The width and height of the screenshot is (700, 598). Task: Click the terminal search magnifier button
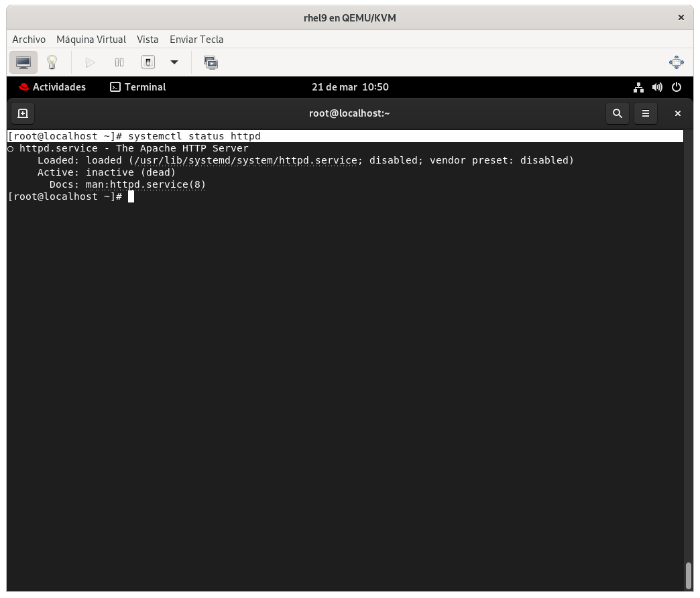click(618, 113)
